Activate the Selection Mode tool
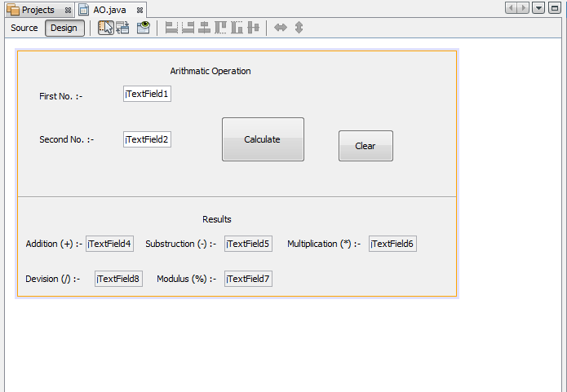 click(105, 28)
